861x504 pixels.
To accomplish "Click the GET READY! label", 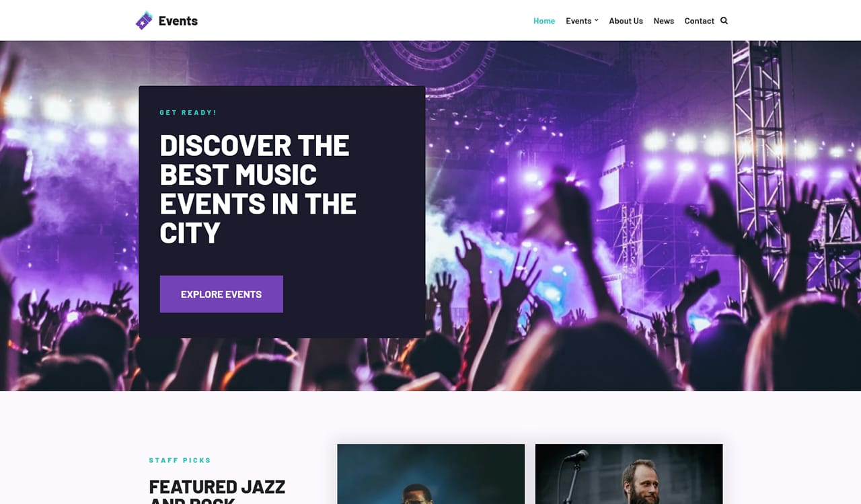I will pyautogui.click(x=188, y=113).
